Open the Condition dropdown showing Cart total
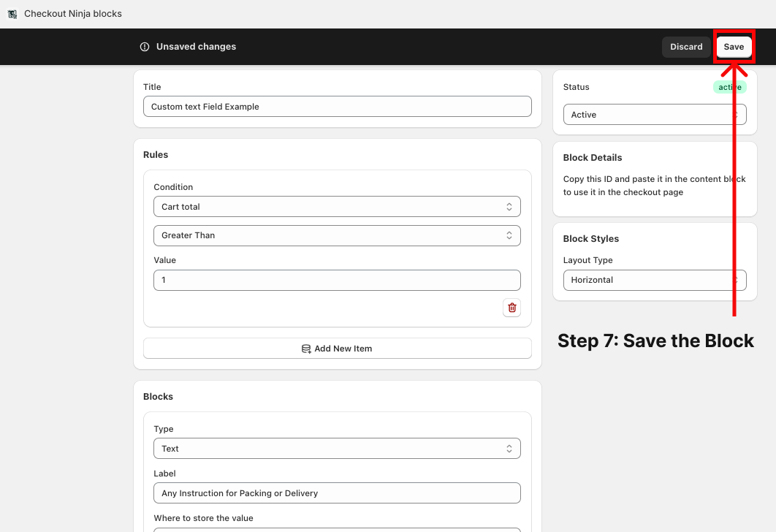Viewport: 776px width, 532px height. (337, 207)
